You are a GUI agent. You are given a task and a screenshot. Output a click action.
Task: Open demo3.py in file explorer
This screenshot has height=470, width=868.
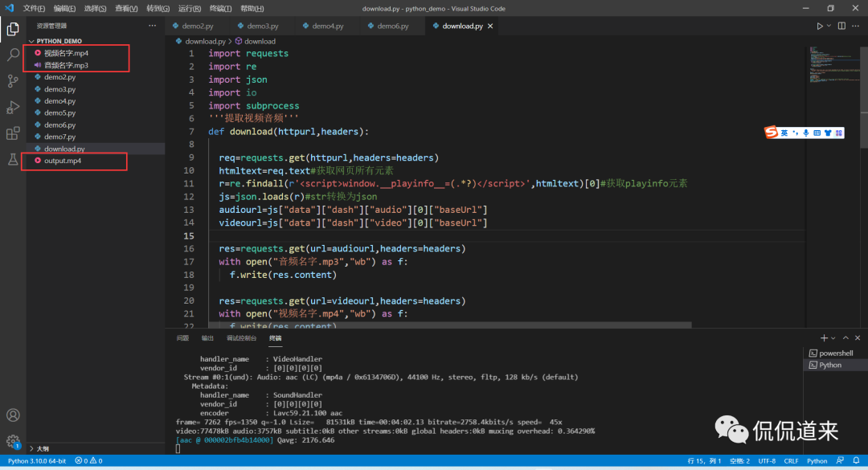59,89
